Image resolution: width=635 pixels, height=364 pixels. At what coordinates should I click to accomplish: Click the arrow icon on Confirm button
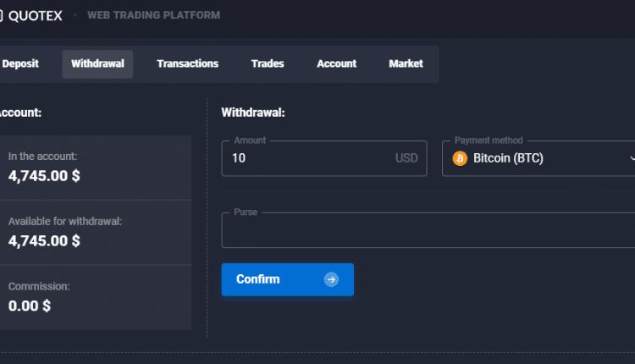click(331, 279)
